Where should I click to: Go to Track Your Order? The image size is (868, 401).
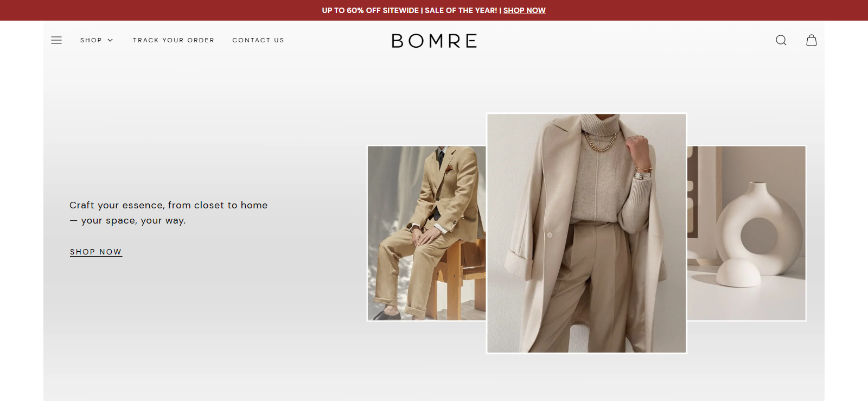point(174,40)
